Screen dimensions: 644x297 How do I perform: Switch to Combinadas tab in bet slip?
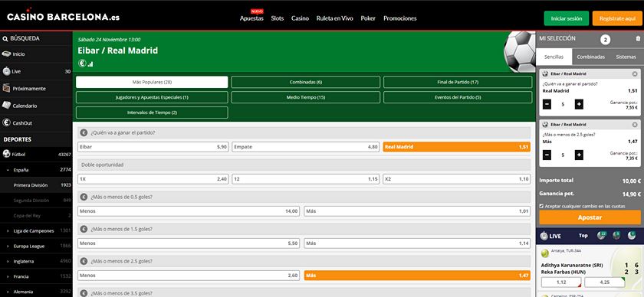tap(590, 57)
